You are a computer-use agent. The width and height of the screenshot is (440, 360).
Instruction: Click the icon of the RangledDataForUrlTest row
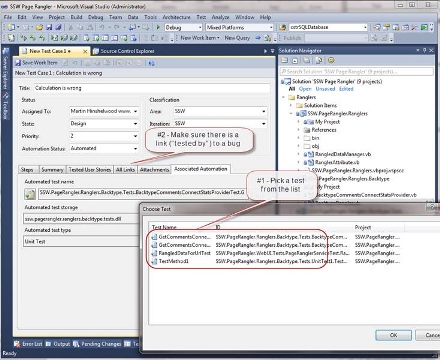pyautogui.click(x=154, y=253)
